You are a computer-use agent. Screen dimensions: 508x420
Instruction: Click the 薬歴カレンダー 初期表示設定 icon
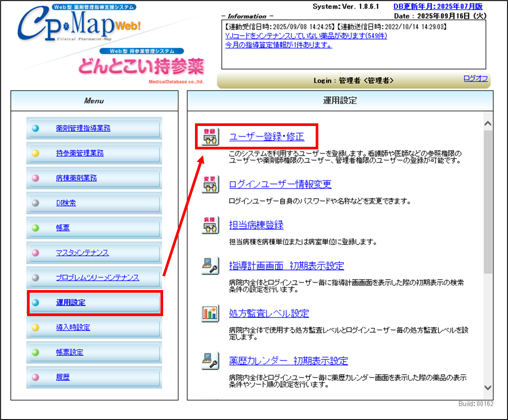tap(210, 361)
